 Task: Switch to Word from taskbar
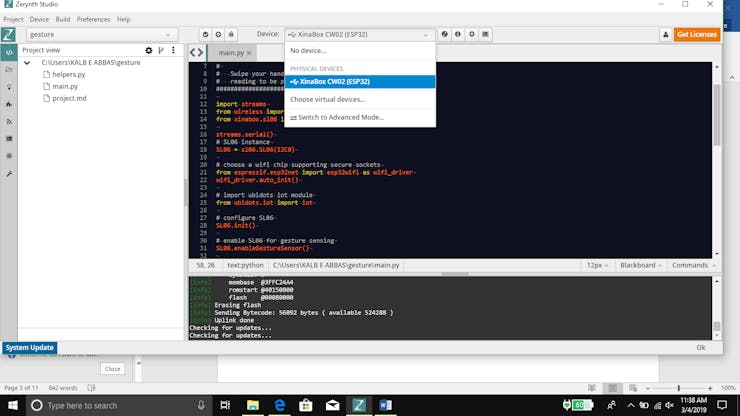[x=386, y=405]
